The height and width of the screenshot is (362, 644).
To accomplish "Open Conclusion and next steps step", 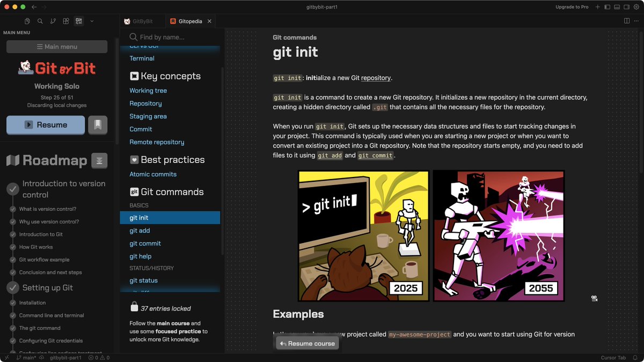I will point(50,272).
